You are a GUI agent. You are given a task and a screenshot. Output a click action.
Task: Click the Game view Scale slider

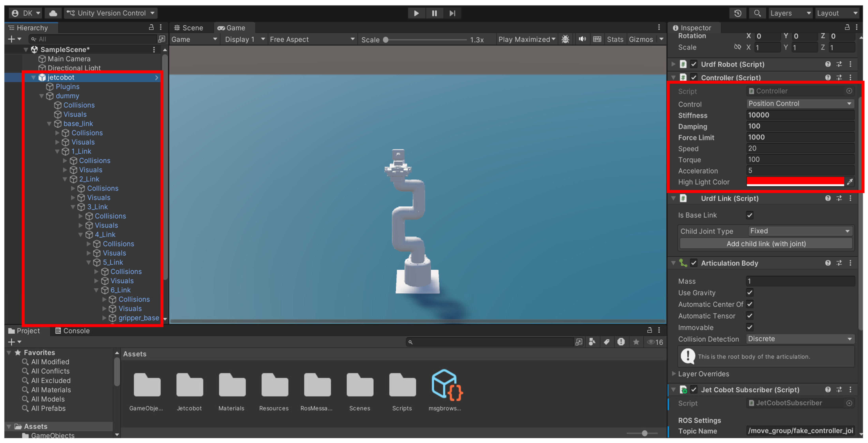click(426, 40)
